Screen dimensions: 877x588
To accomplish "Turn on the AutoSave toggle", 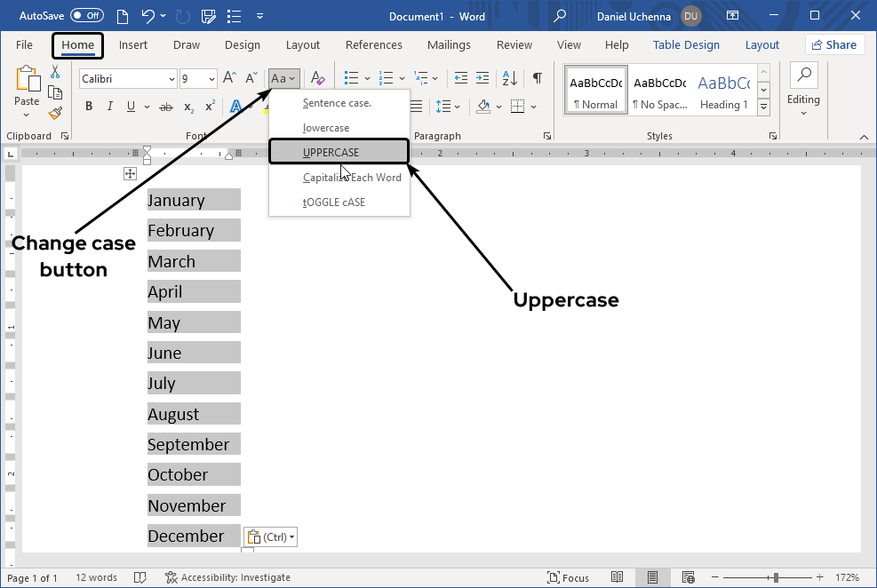I will coord(86,16).
